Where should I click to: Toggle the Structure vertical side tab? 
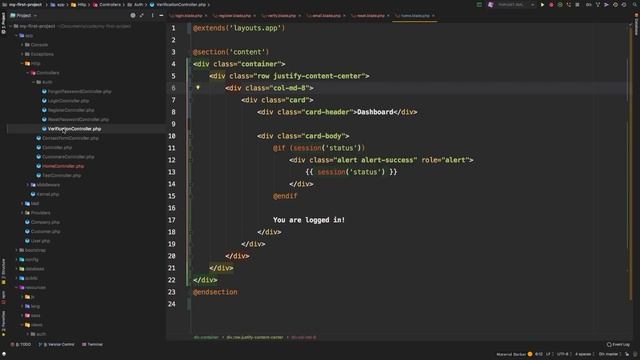click(3, 271)
